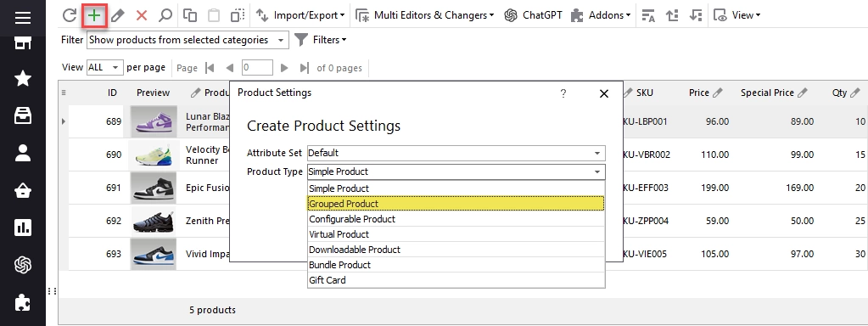The width and height of the screenshot is (868, 326).
Task: Choose Downloadable Product option
Action: (456, 250)
